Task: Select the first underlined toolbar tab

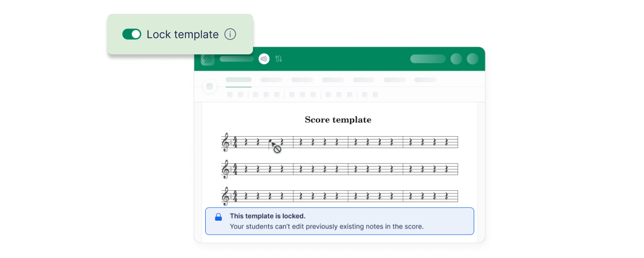Action: (238, 80)
